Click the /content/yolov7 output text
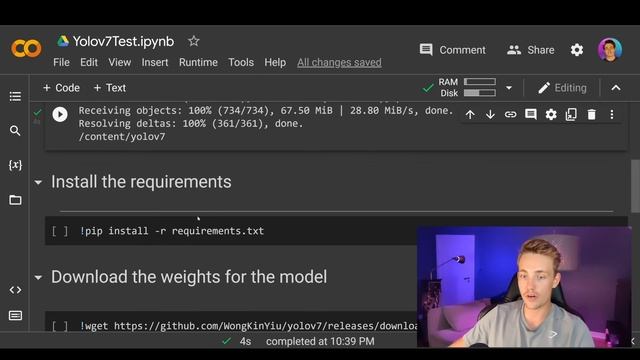 tap(122, 137)
